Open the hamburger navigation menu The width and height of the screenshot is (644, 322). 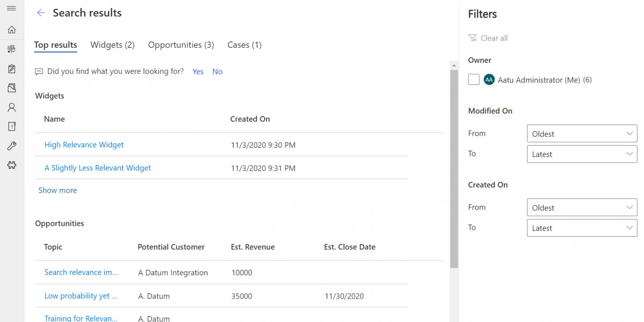pyautogui.click(x=12, y=8)
